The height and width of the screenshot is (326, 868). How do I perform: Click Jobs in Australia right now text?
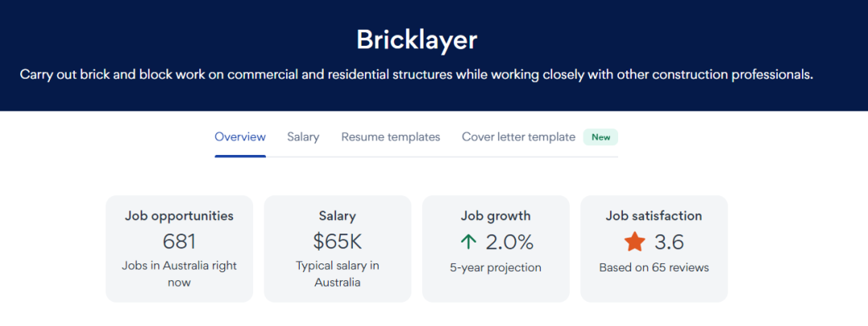pyautogui.click(x=179, y=274)
